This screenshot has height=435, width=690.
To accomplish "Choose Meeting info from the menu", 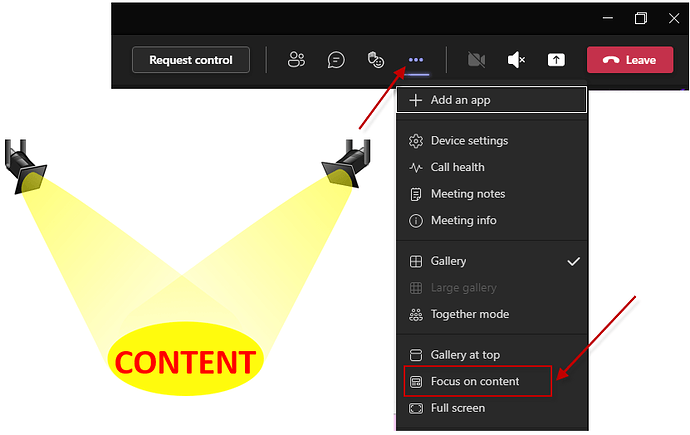I will tap(463, 220).
